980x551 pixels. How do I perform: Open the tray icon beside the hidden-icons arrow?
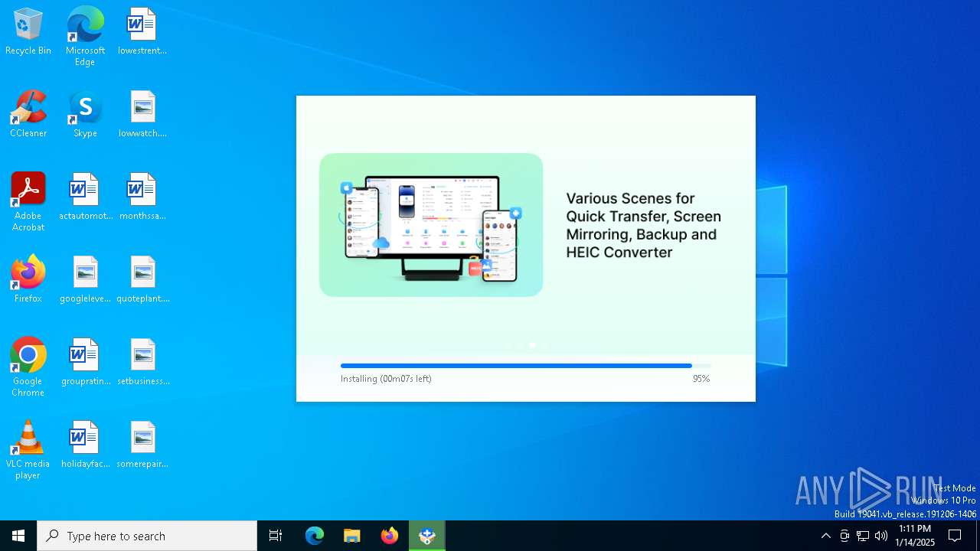point(844,536)
